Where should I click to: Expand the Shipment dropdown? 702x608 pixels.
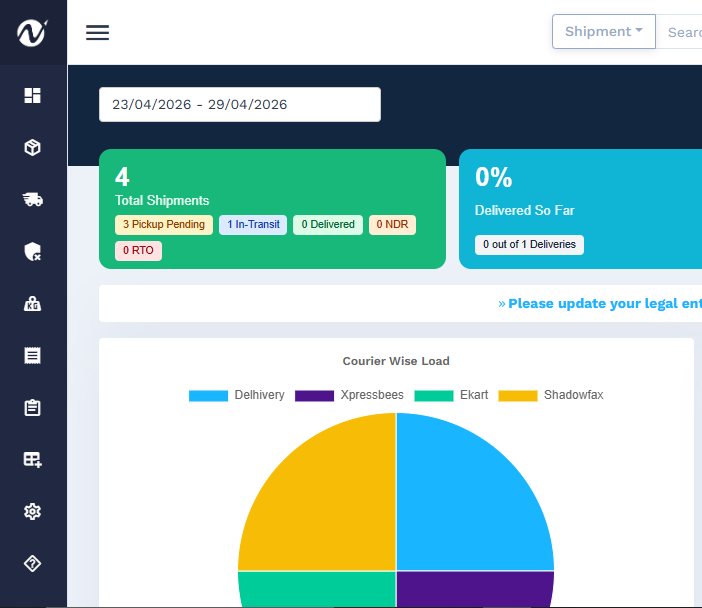coord(604,31)
